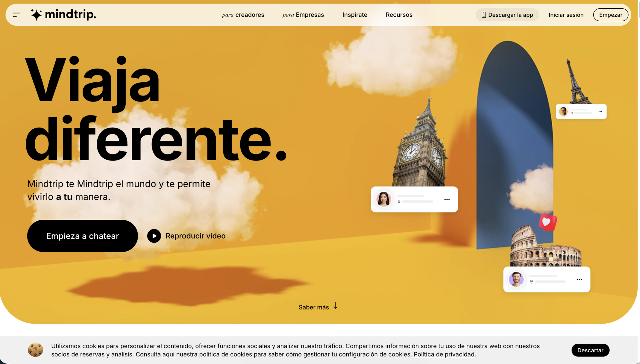Viewport: 640px width, 364px height.
Task: Click the play icon for the video
Action: pos(154,236)
